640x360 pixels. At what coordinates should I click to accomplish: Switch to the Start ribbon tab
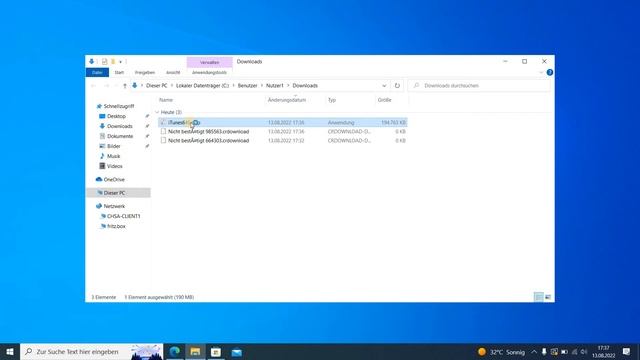tap(119, 73)
